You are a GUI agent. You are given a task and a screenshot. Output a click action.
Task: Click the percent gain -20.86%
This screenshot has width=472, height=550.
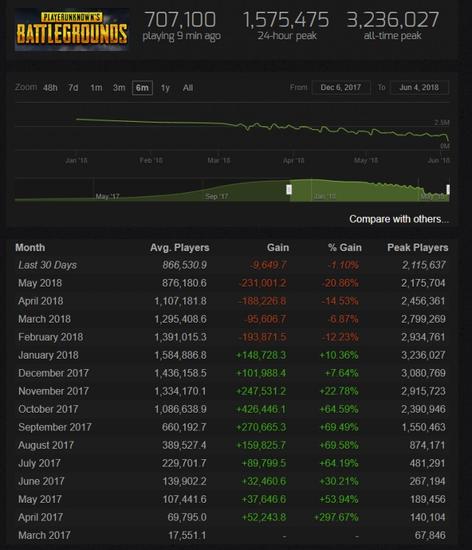(340, 283)
